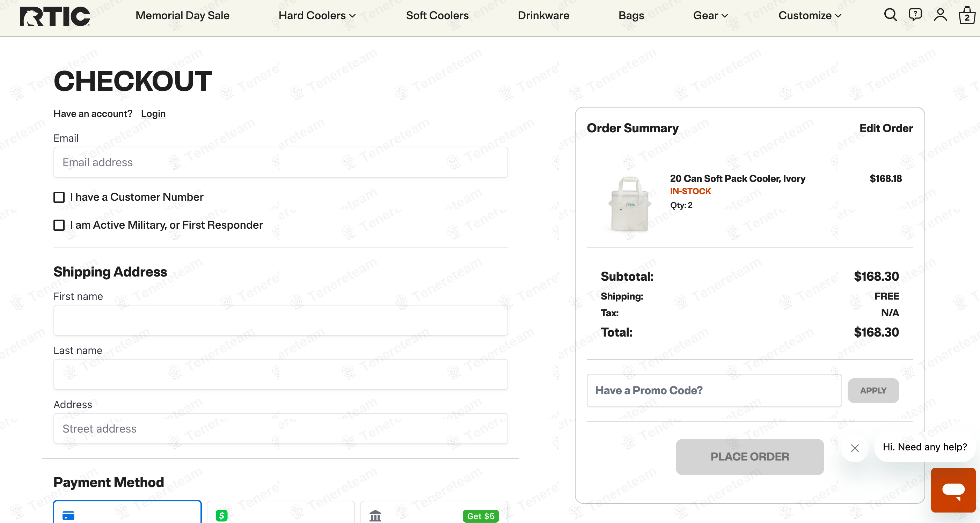980x523 pixels.
Task: Click the Login link
Action: pos(153,114)
